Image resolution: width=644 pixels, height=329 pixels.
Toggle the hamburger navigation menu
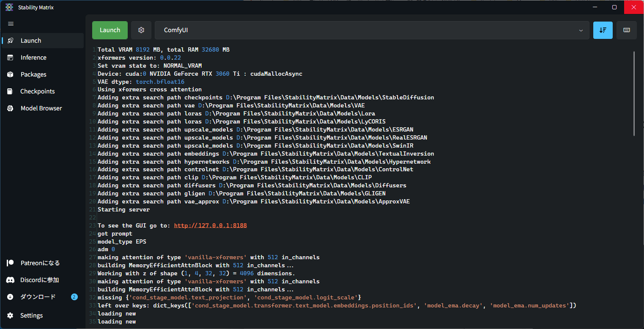click(11, 24)
